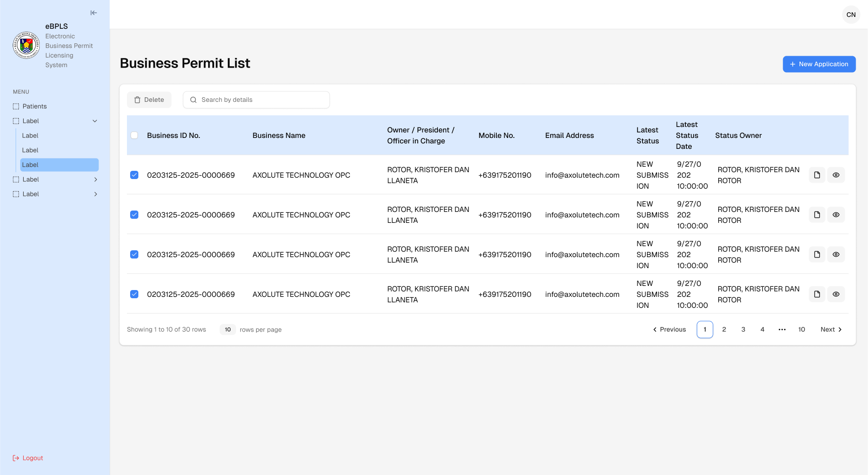Open Patients in the sidebar menu

35,106
